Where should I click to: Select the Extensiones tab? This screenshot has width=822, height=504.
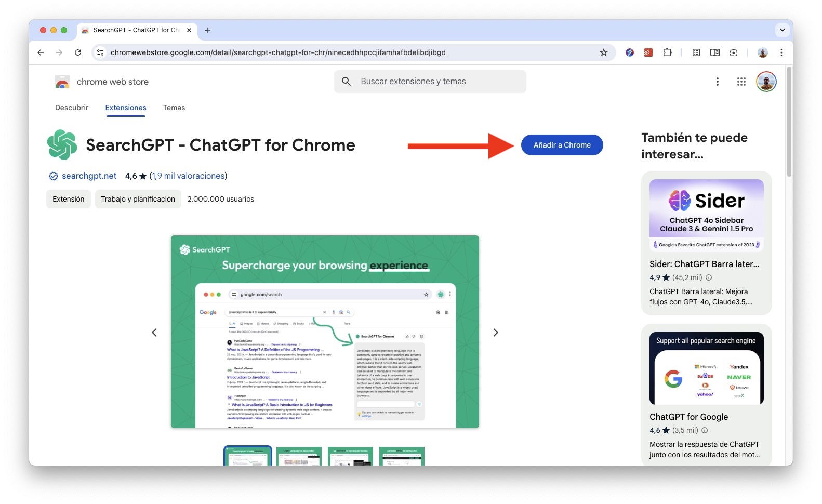click(x=126, y=108)
